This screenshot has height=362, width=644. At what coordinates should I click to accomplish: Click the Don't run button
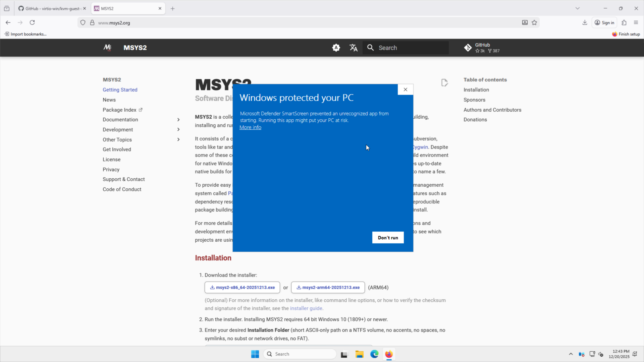pos(388,238)
